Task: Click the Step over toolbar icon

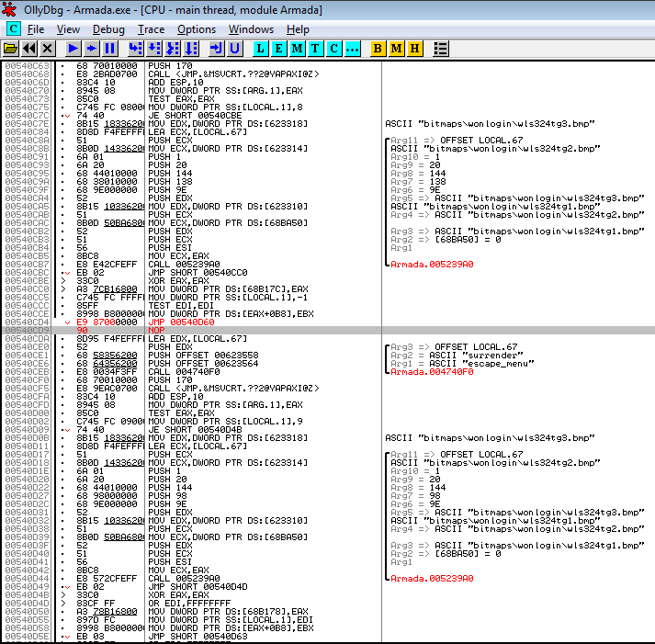Action: pos(152,48)
